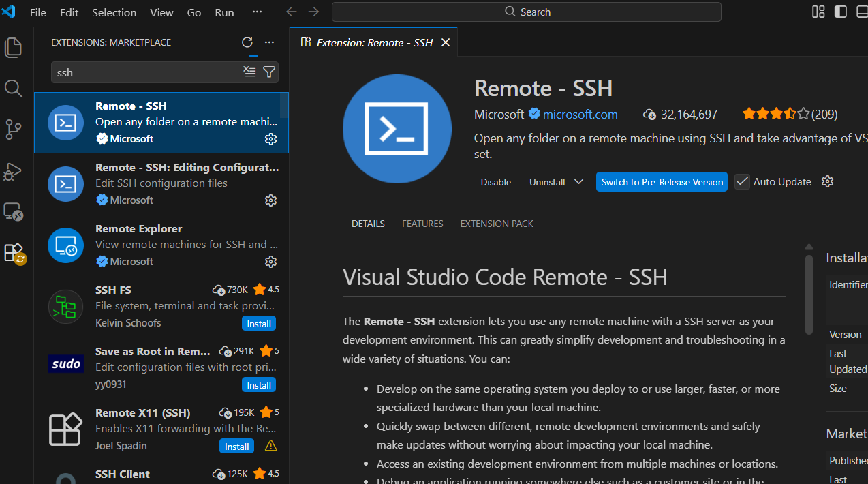
Task: Select Remote Explorer in the extensions list
Action: [161, 245]
